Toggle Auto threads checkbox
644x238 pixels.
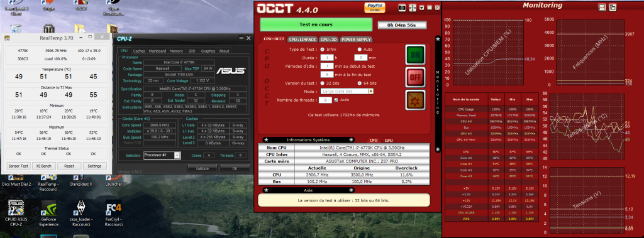tap(336, 100)
